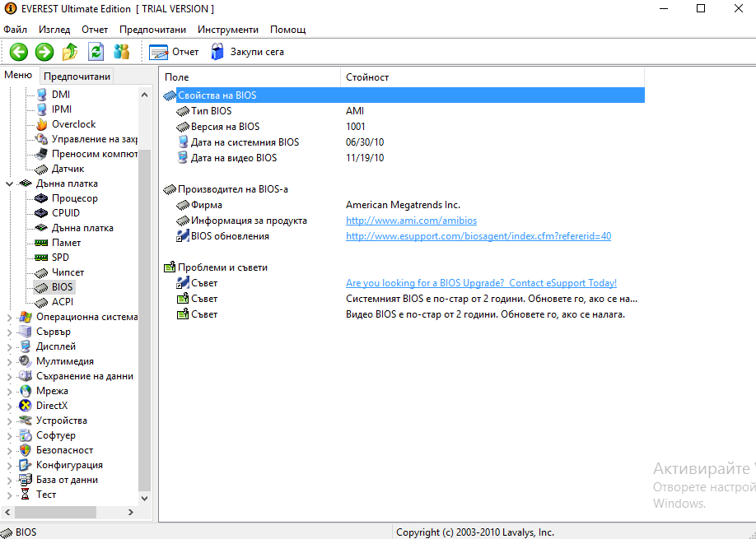Open the Файл menu
756x539 pixels.
coord(16,30)
